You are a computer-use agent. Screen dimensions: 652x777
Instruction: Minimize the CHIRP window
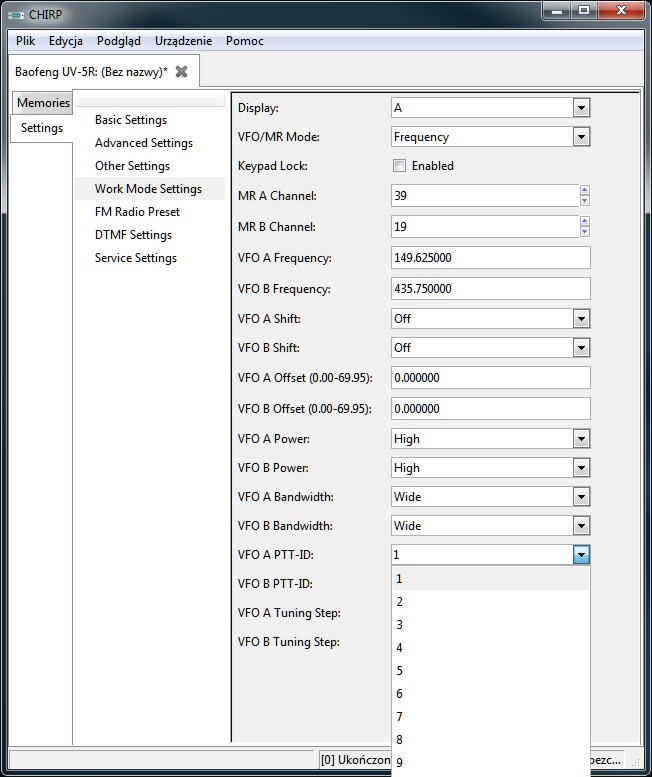[557, 10]
